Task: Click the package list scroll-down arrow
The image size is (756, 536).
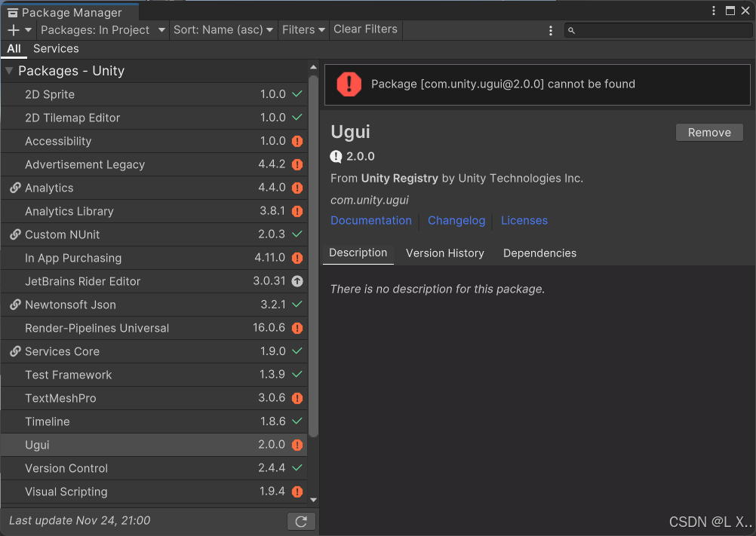Action: click(313, 500)
